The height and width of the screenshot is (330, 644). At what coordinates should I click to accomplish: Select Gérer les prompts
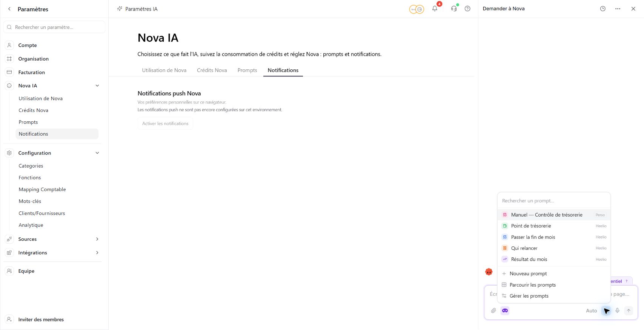pos(554,296)
